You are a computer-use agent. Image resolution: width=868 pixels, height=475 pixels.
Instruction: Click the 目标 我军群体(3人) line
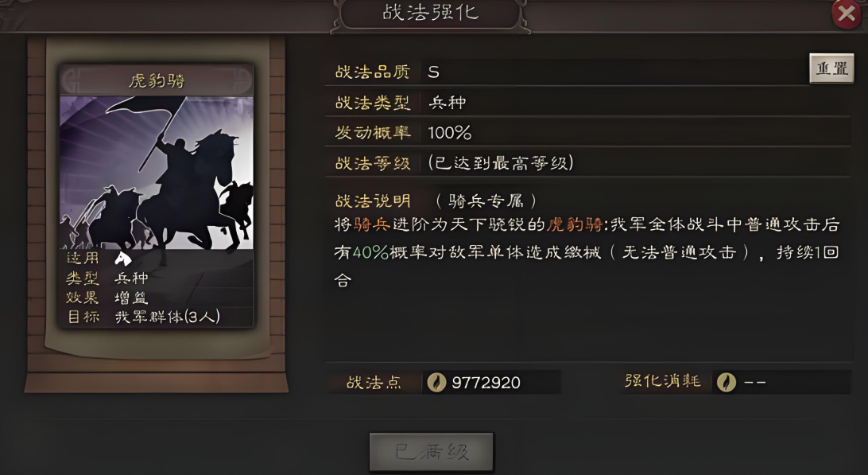(x=143, y=317)
